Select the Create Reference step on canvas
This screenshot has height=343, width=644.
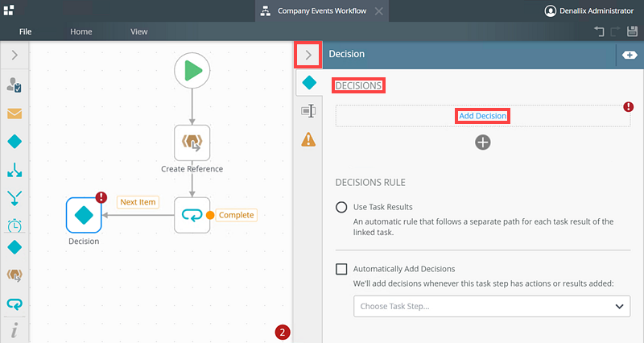point(192,143)
